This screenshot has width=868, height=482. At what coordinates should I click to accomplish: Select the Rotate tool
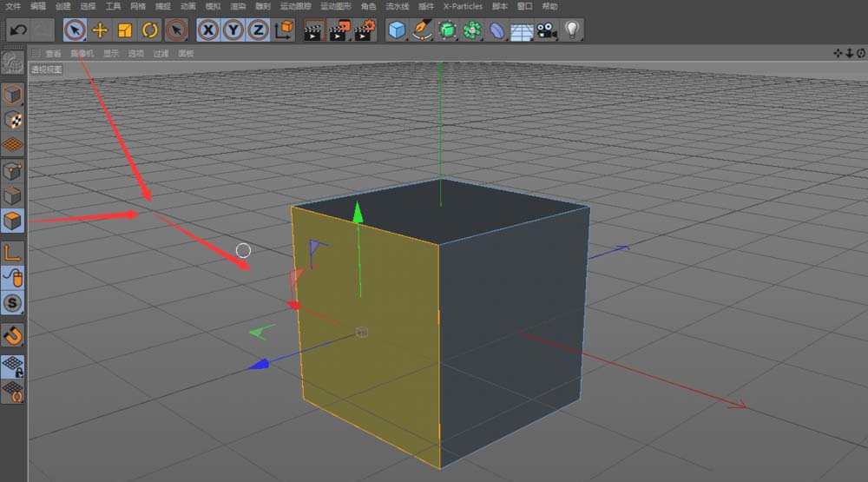point(149,30)
